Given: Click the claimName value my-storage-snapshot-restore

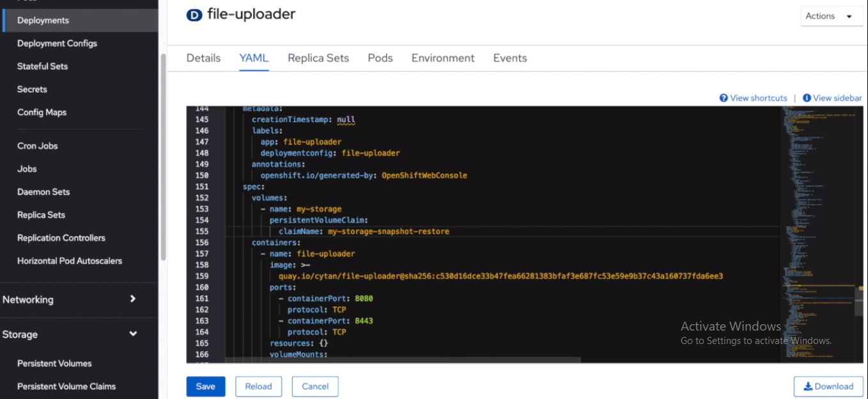Looking at the screenshot, I should (389, 231).
